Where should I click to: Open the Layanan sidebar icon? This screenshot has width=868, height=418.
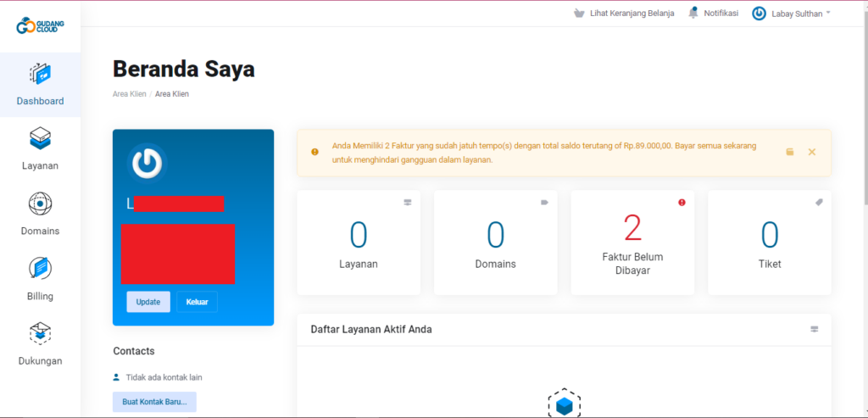40,138
